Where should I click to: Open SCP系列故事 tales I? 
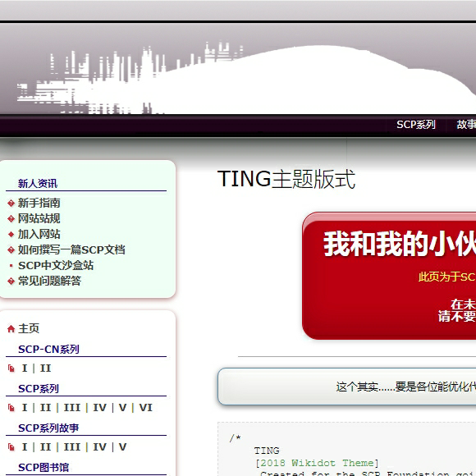(25, 447)
